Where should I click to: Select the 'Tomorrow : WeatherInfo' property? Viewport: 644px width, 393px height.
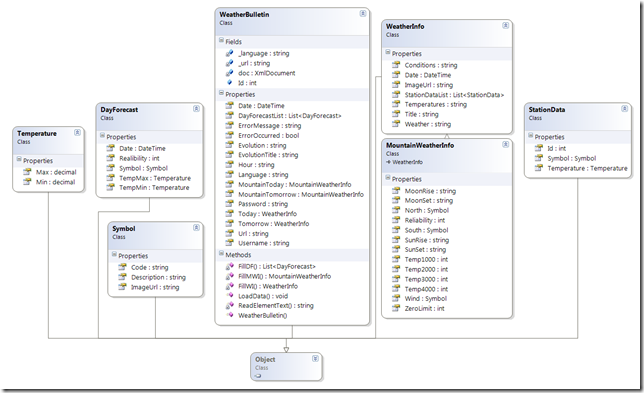(x=274, y=224)
